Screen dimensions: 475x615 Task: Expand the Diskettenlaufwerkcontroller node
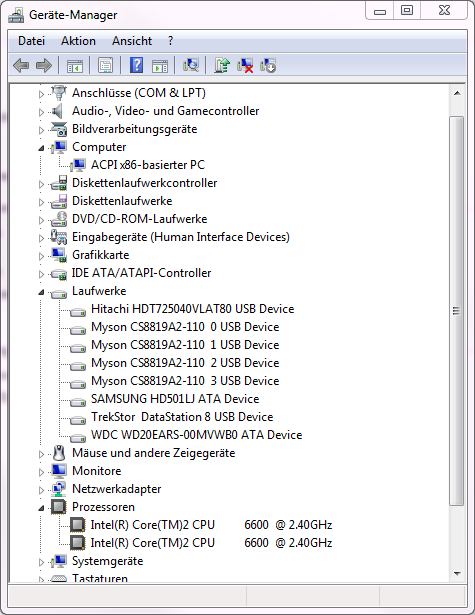click(x=41, y=184)
